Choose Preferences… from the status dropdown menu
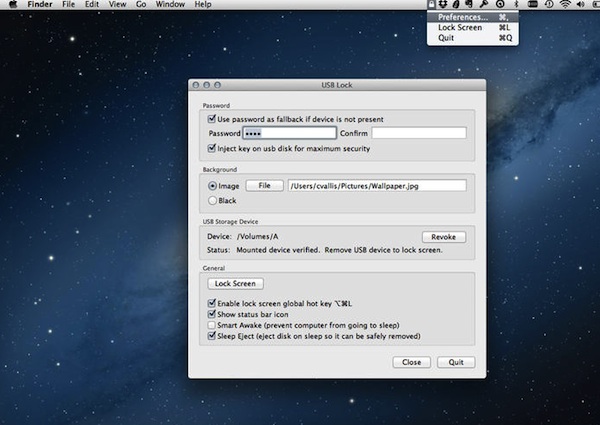 (x=462, y=17)
